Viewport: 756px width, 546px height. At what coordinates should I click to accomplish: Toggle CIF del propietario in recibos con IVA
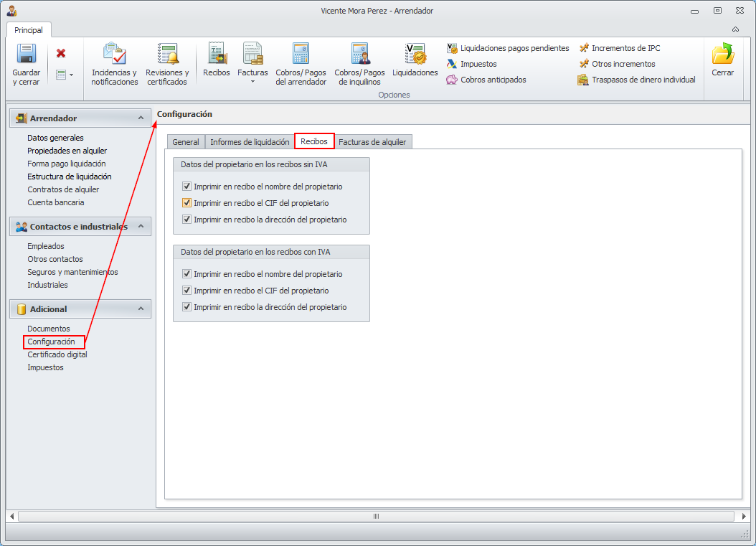point(186,290)
